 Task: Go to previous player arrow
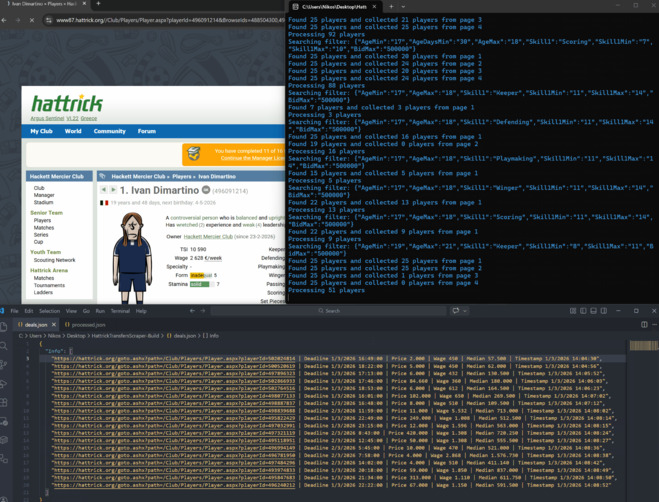[103, 190]
